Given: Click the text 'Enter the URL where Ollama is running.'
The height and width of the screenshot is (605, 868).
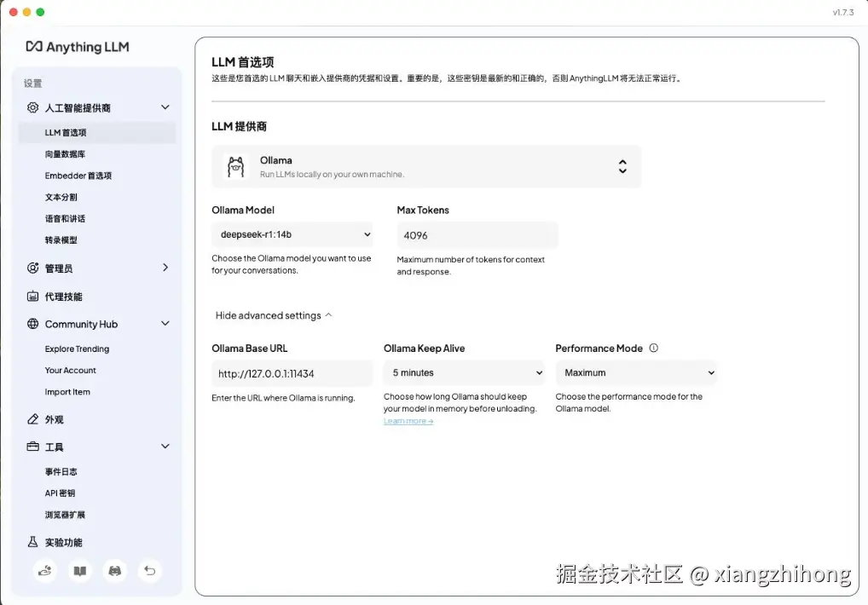Looking at the screenshot, I should coord(283,398).
